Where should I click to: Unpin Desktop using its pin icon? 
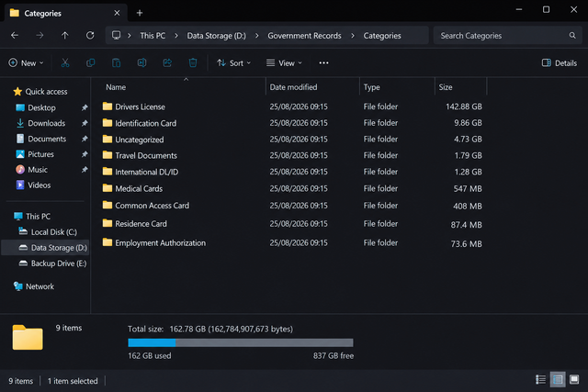coord(85,107)
